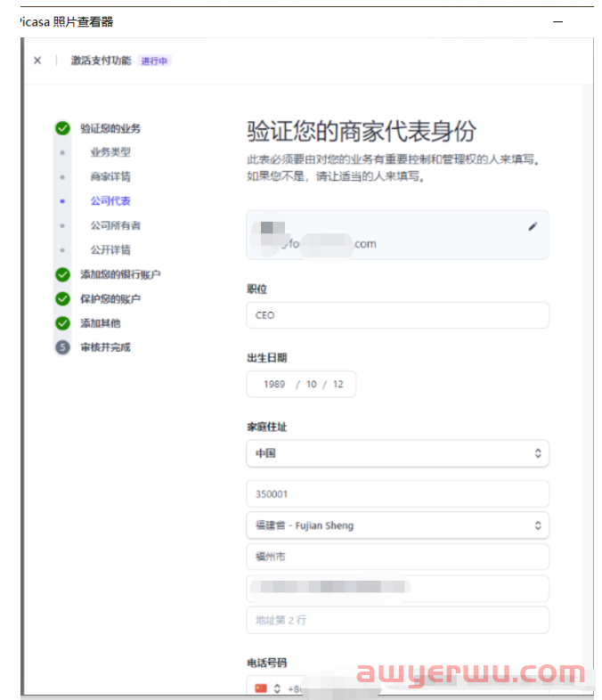
Task: Expand the 福建省 - Fujian Sheng province dropdown
Action: click(x=397, y=525)
